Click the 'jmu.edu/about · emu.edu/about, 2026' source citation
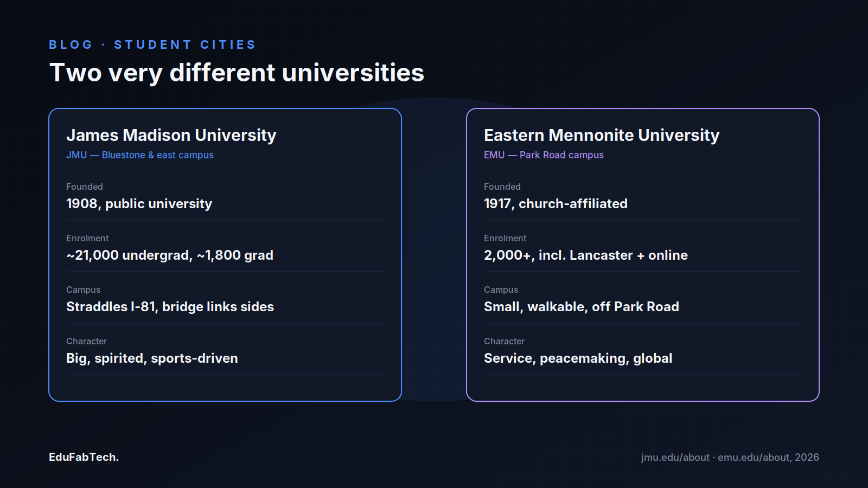This screenshot has width=868, height=488. (730, 457)
